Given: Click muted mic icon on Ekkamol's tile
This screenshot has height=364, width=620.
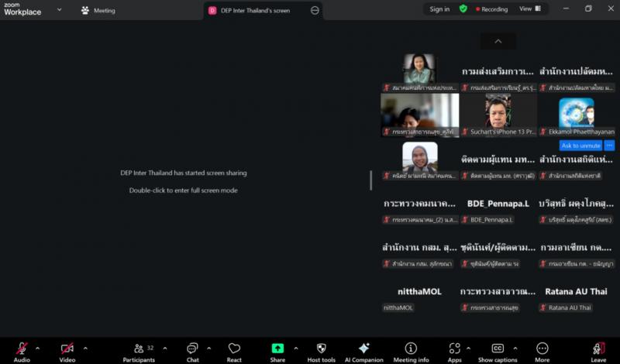Looking at the screenshot, I should [x=543, y=132].
